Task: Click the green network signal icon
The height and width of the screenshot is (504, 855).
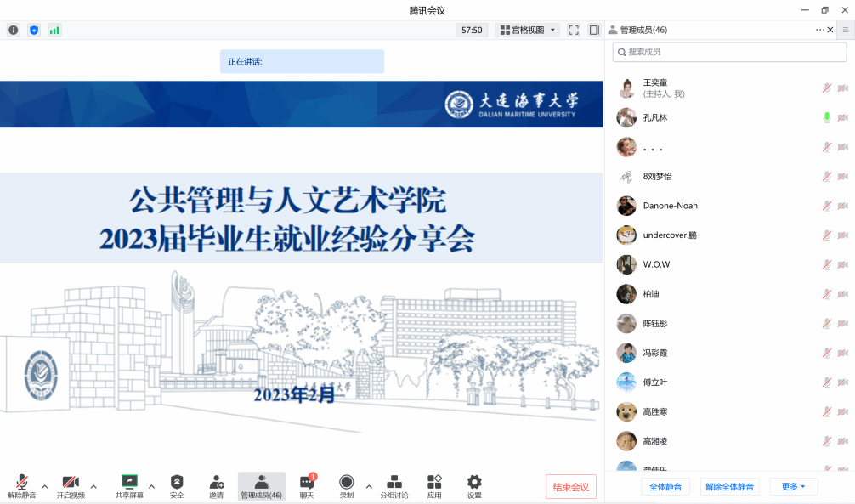Action: (x=54, y=30)
